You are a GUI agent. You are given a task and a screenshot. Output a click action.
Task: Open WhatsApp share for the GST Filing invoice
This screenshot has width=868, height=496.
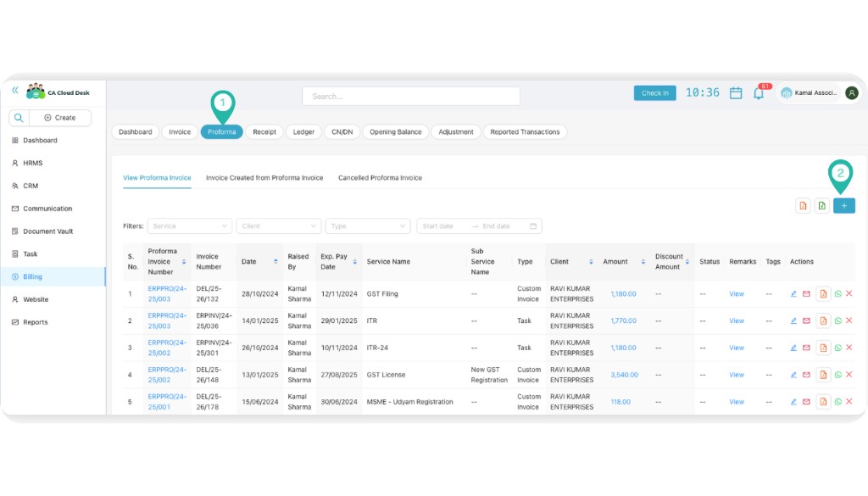click(837, 294)
